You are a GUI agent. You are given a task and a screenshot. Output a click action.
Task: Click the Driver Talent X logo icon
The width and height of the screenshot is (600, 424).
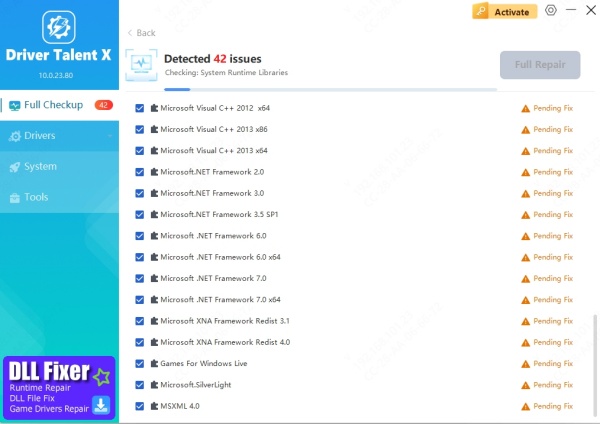coord(58,27)
